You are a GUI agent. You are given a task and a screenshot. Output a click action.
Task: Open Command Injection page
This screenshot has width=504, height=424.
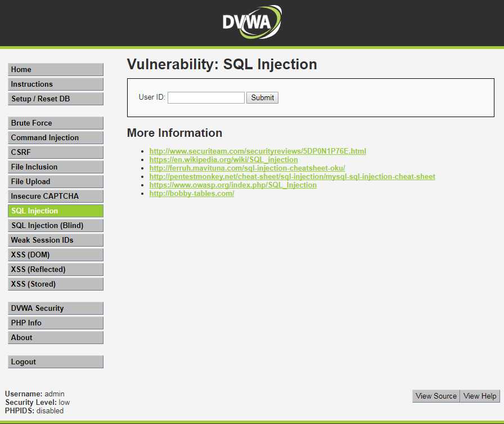coord(56,138)
